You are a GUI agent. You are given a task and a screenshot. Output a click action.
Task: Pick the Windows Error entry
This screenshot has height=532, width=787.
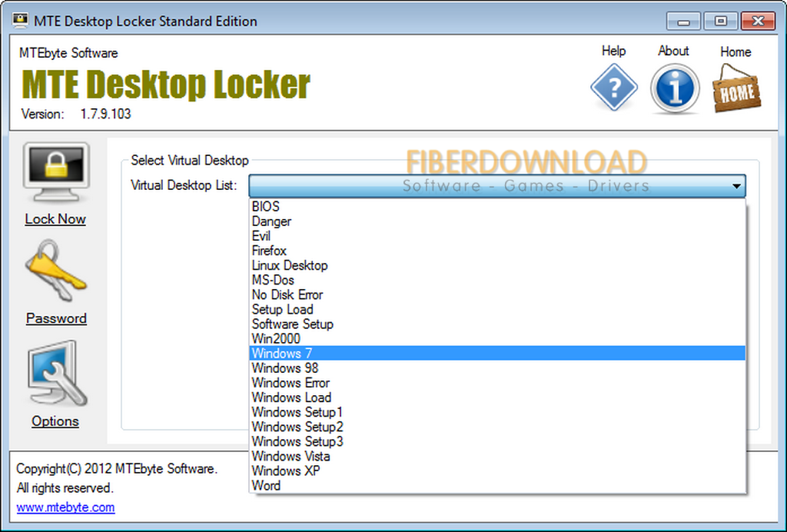pyautogui.click(x=497, y=382)
